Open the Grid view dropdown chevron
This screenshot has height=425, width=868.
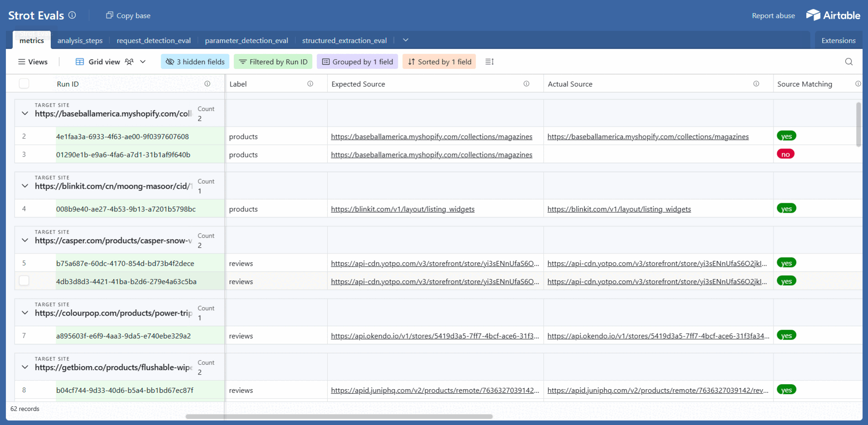(x=143, y=62)
